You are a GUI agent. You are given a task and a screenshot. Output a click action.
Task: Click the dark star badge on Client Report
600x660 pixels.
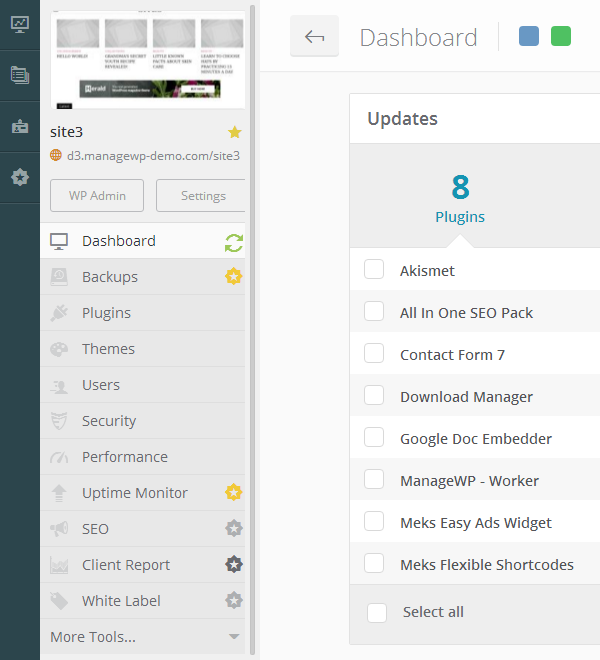(x=234, y=564)
